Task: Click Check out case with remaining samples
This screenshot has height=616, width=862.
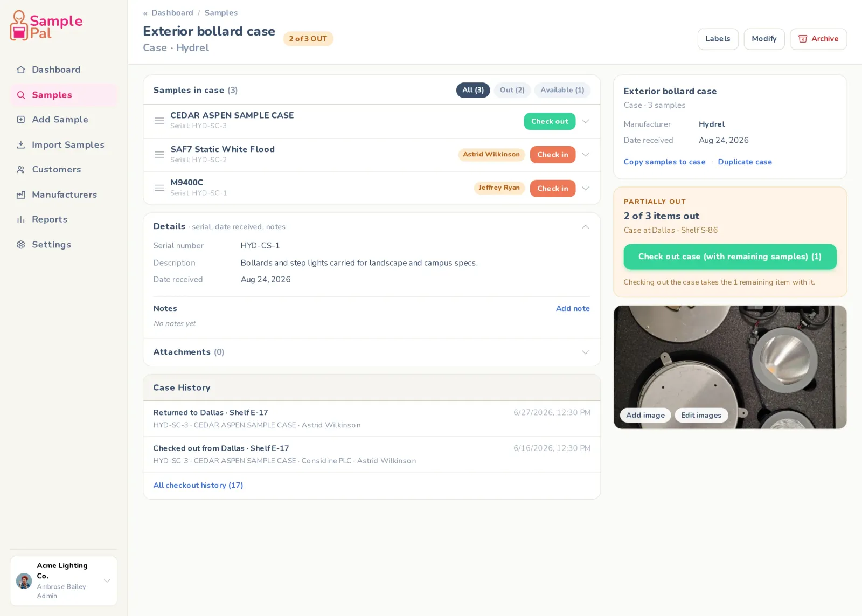Action: pos(730,257)
